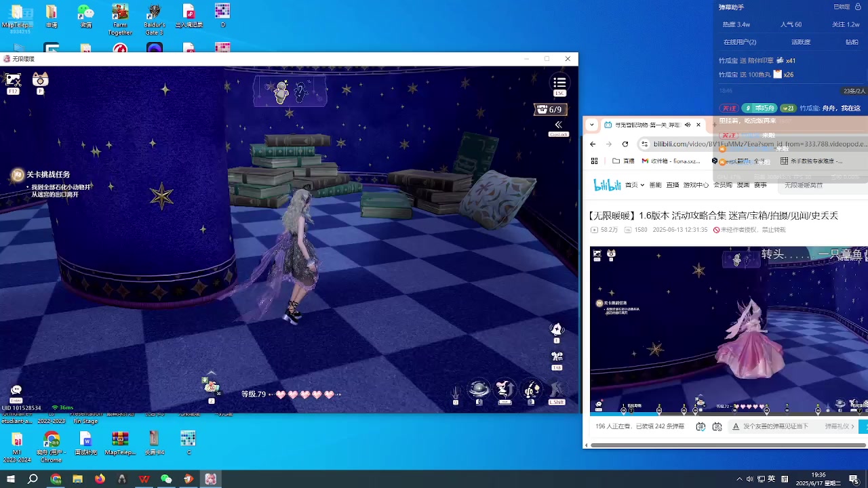Open the Word document icon on desktop
Image resolution: width=868 pixels, height=488 pixels.
click(85, 444)
